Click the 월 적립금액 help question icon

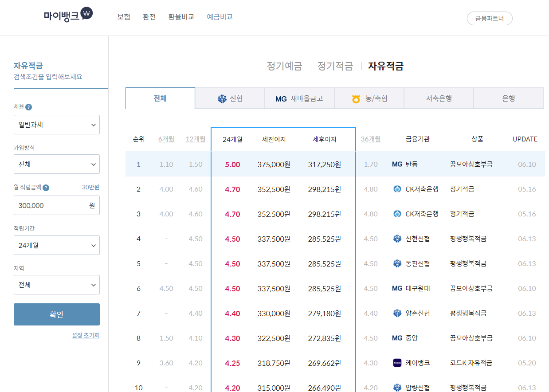point(46,188)
